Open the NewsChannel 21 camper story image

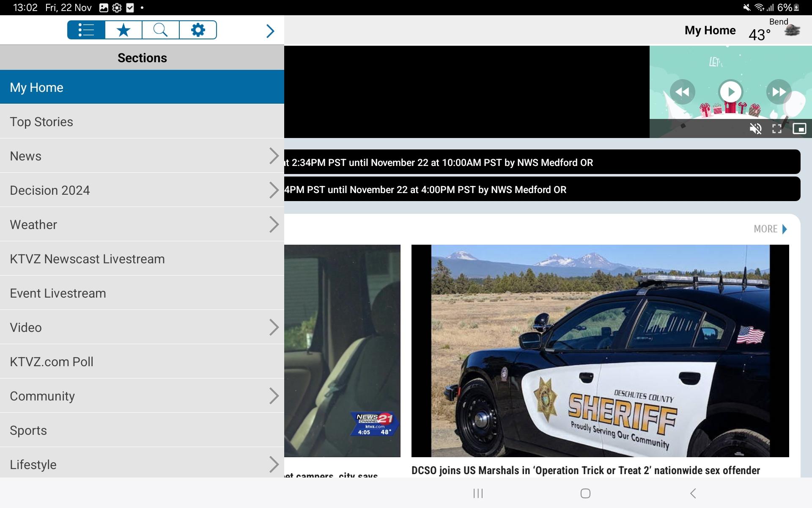click(342, 351)
